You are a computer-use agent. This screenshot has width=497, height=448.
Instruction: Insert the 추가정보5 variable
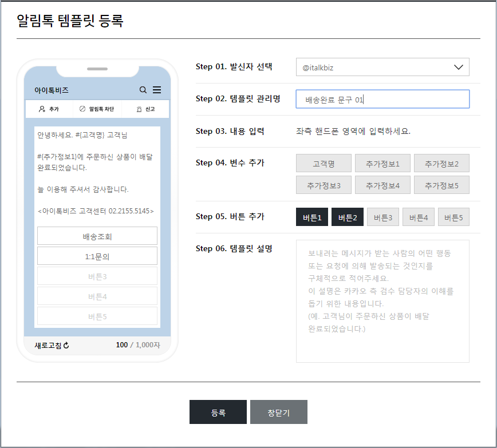[441, 185]
